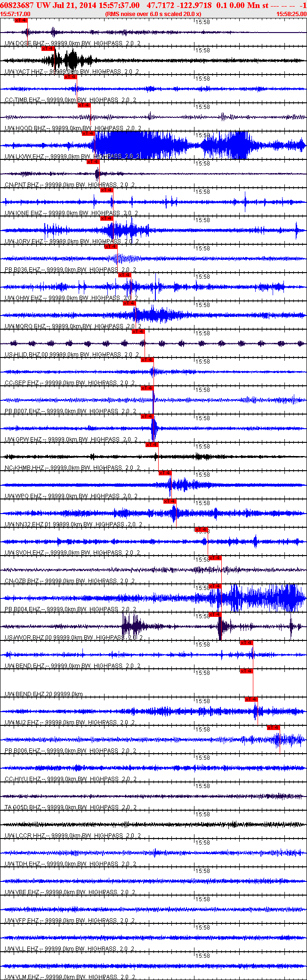Select the red pick marker above B036 trace

point(111,247)
